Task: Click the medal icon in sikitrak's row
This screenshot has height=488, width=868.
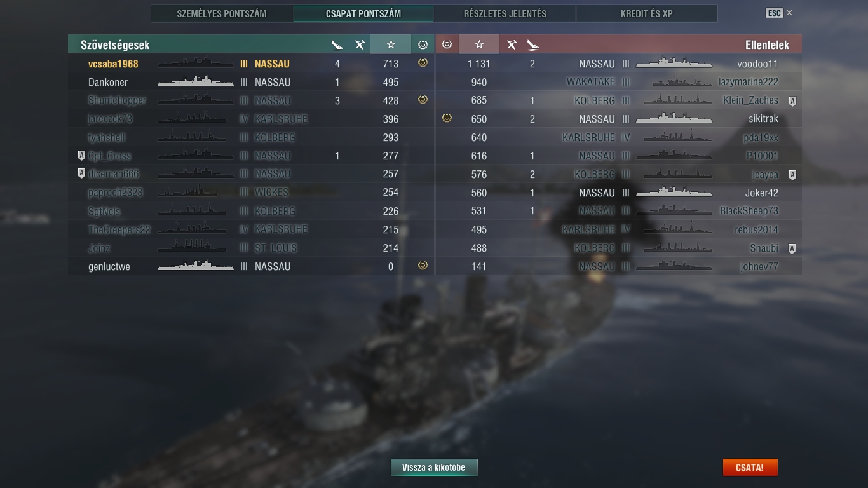Action: (x=447, y=118)
